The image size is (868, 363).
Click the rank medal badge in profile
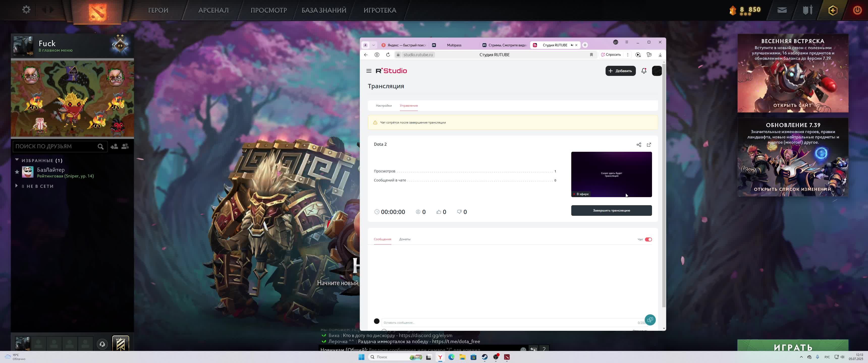click(x=120, y=45)
